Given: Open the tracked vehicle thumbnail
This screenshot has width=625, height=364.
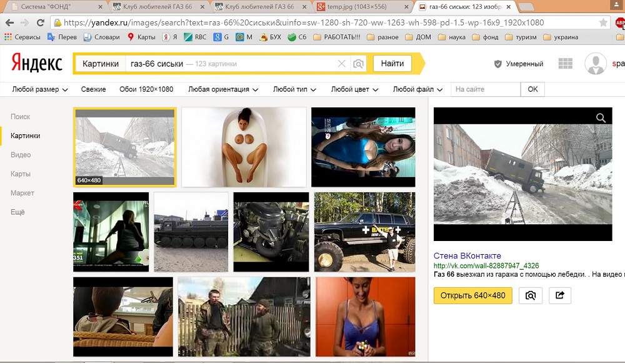Looking at the screenshot, I should pos(191,232).
